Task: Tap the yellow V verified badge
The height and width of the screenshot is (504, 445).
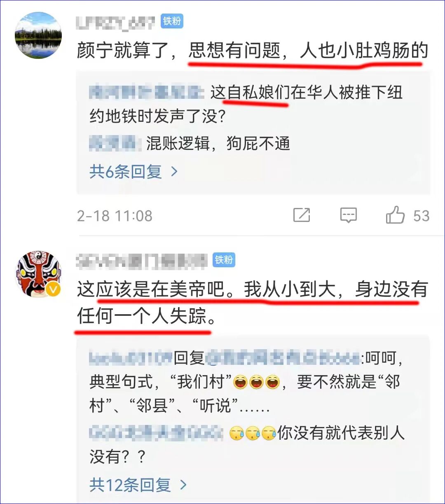Action: [53, 289]
